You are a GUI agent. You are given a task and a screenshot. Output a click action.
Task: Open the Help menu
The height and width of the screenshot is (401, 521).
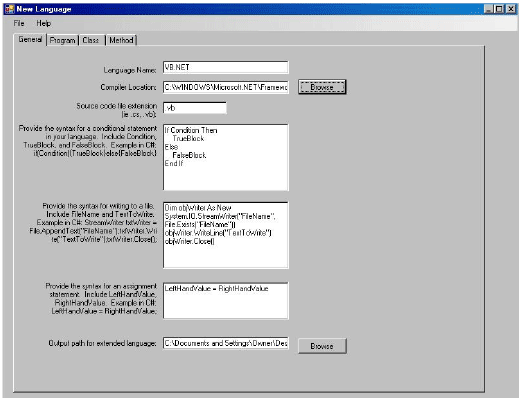(x=43, y=23)
